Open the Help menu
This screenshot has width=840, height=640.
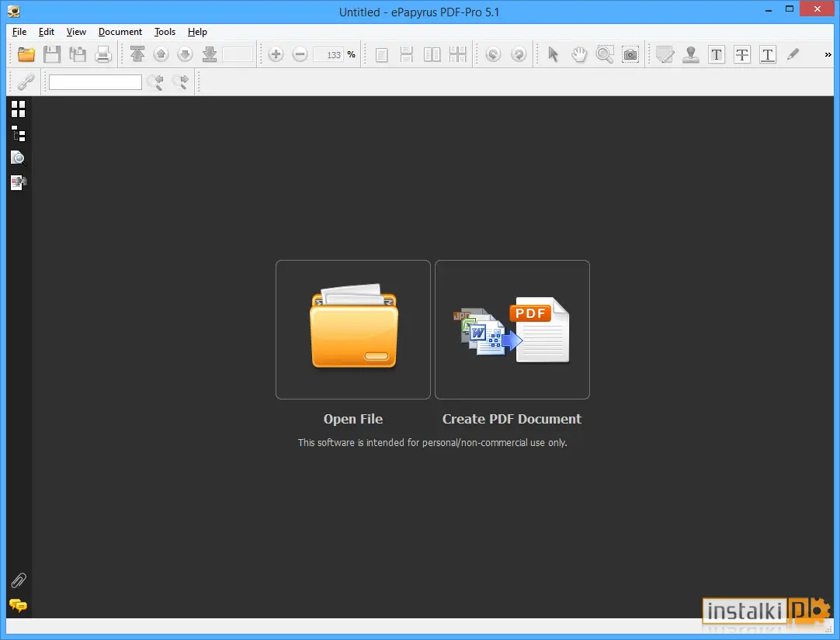(x=197, y=32)
